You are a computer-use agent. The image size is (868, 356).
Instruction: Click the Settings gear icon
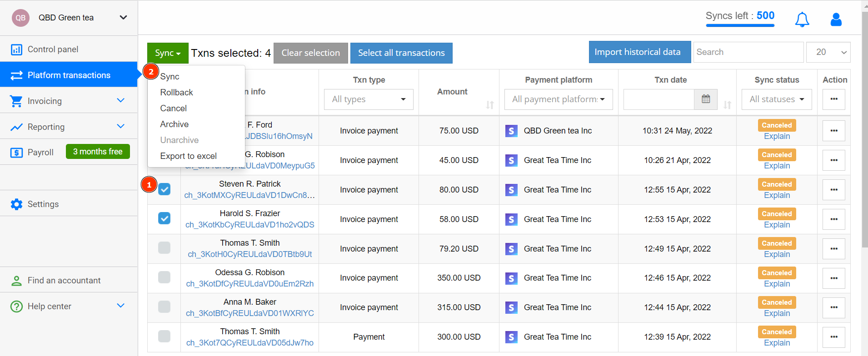(x=16, y=204)
